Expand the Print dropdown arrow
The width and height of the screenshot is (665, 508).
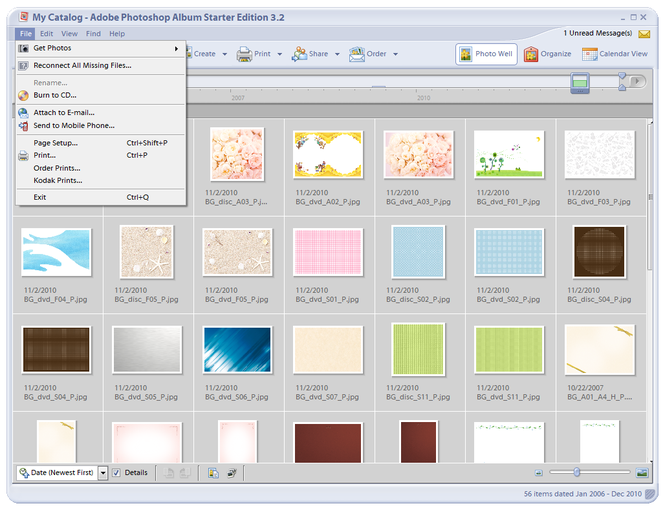tap(279, 54)
